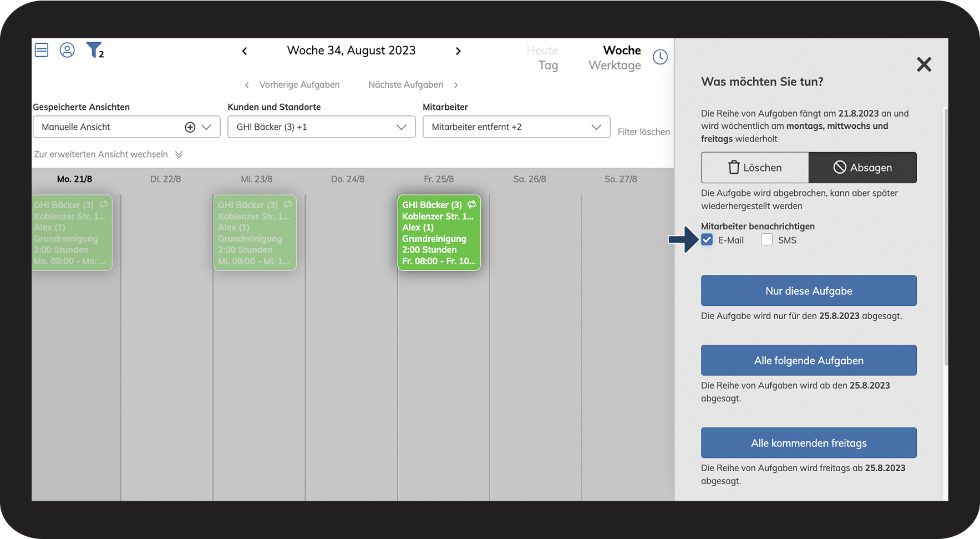Close the side panel with X

924,64
